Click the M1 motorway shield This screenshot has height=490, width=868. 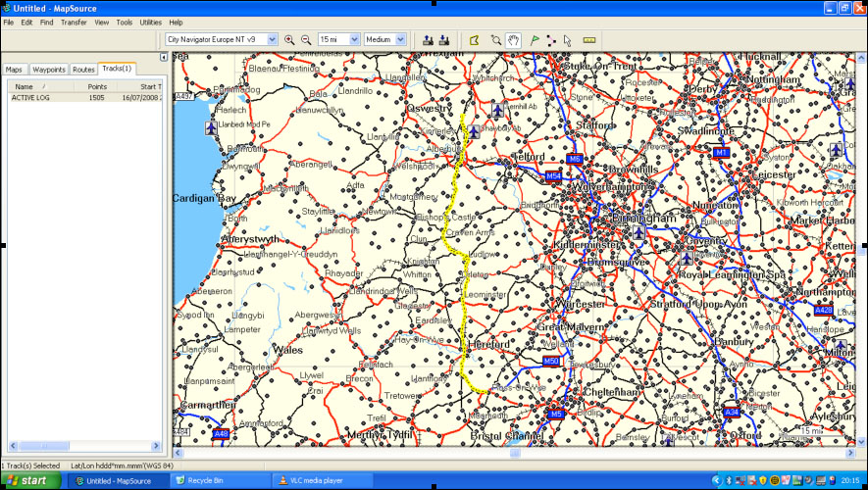(720, 152)
